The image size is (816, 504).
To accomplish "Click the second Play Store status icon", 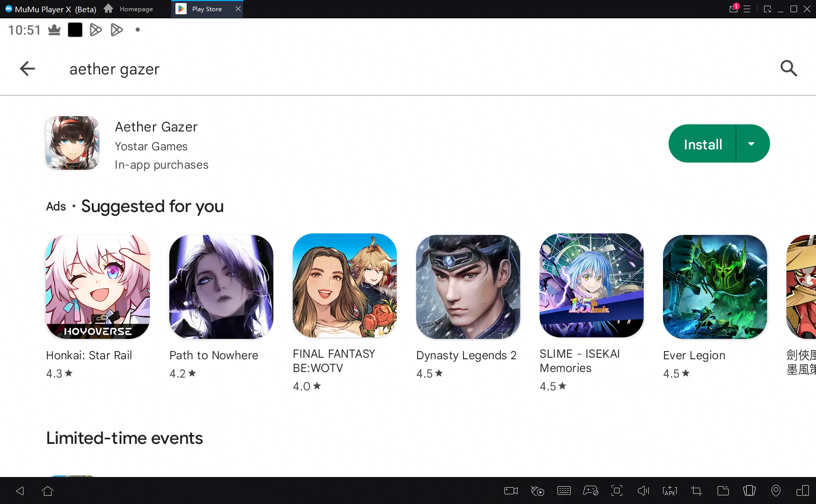I will click(117, 30).
